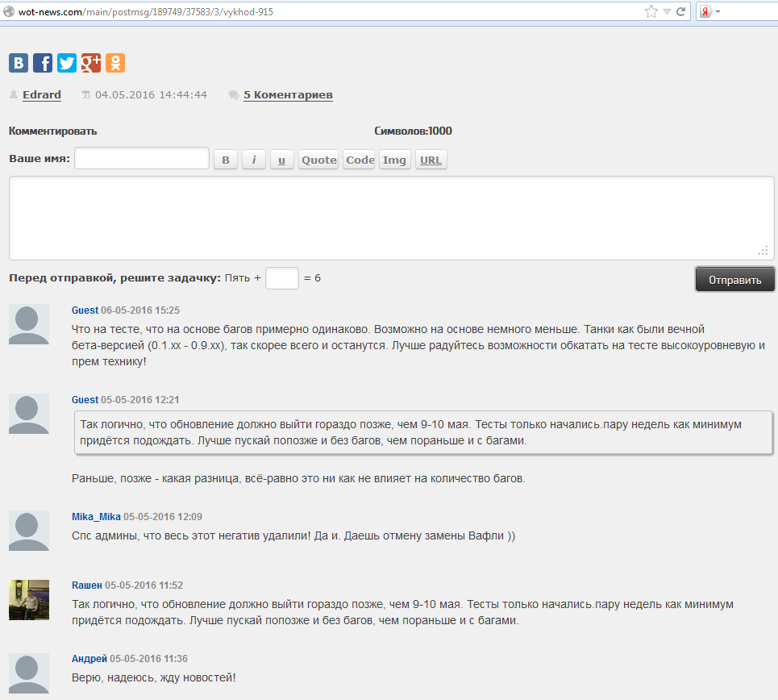778x700 pixels.
Task: Share the post on Twitter
Action: [x=66, y=63]
